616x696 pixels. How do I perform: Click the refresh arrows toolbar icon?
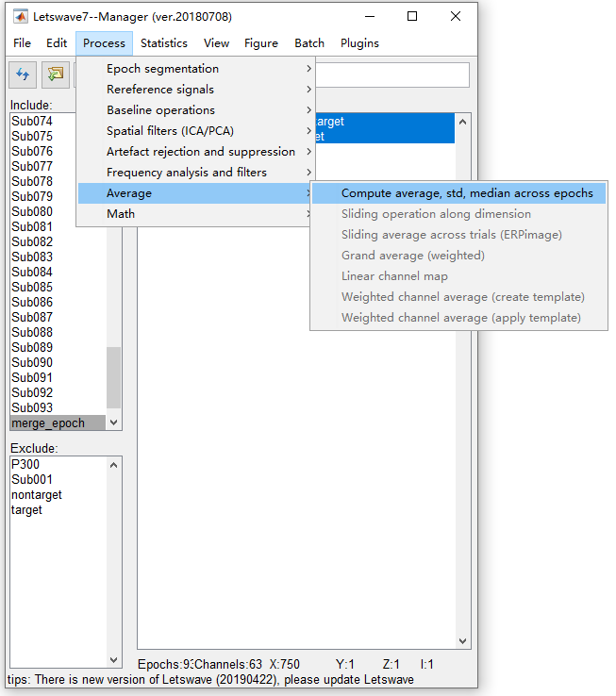click(23, 75)
